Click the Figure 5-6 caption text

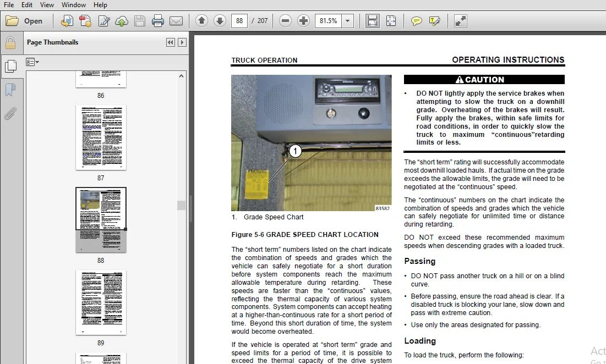point(305,235)
